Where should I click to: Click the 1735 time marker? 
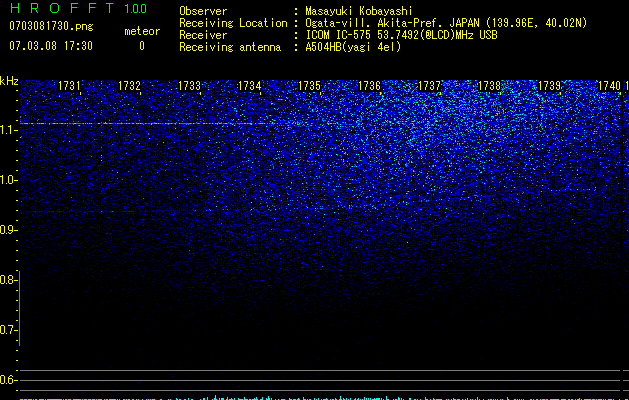click(x=309, y=86)
